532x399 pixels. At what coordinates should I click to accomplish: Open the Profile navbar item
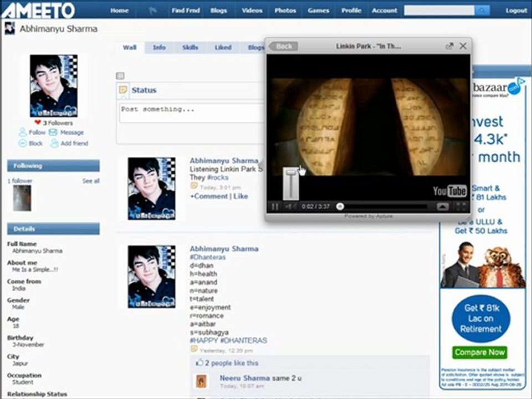351,11
